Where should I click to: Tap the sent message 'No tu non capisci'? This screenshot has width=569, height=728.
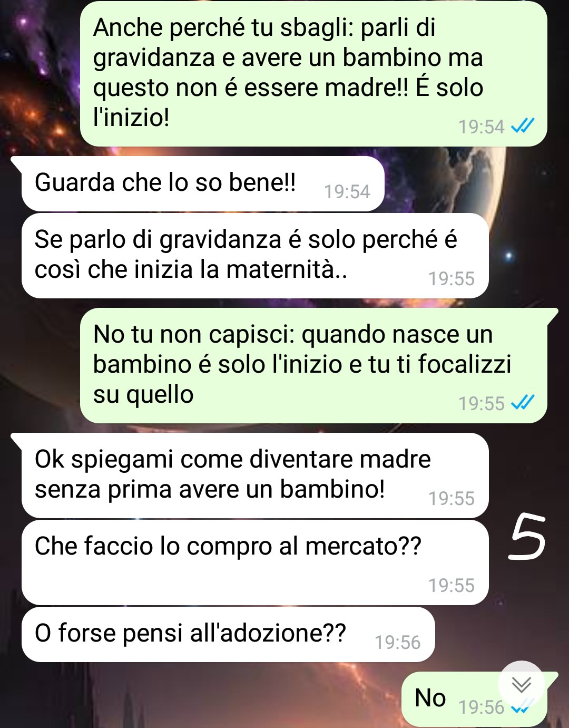[313, 365]
